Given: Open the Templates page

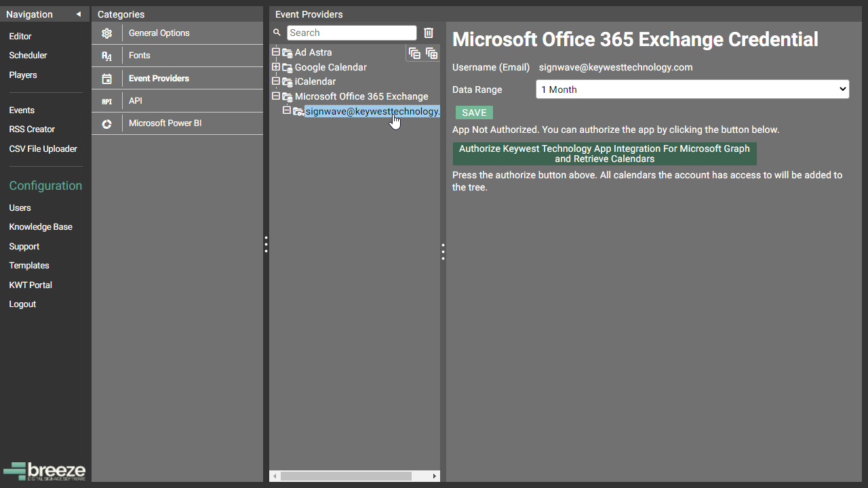Looking at the screenshot, I should click(29, 266).
